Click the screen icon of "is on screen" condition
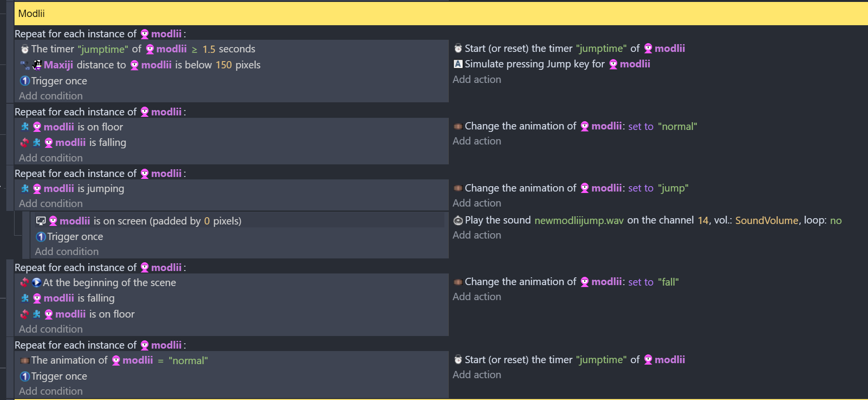This screenshot has width=868, height=400. coord(41,221)
